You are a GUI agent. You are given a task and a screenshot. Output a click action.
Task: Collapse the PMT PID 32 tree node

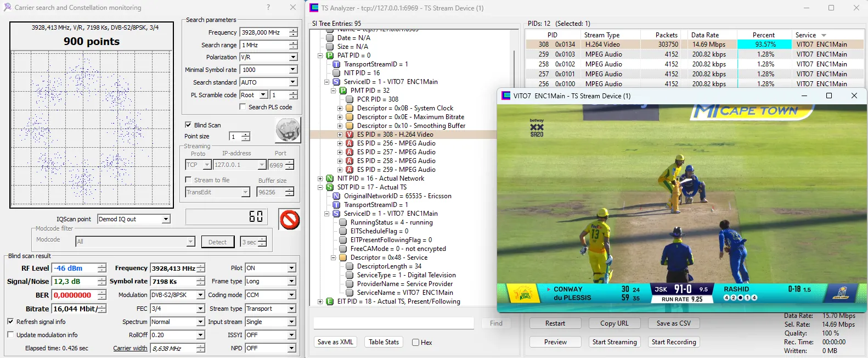click(x=333, y=91)
